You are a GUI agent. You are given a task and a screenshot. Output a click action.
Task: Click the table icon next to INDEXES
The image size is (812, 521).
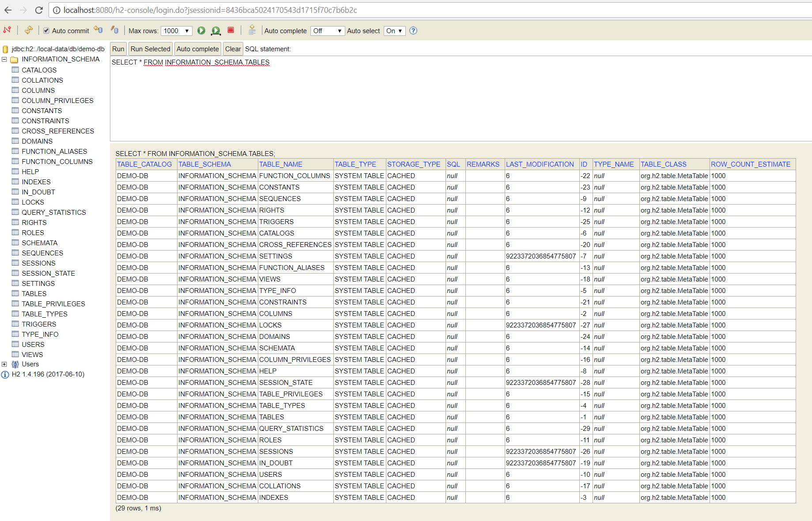pos(15,182)
